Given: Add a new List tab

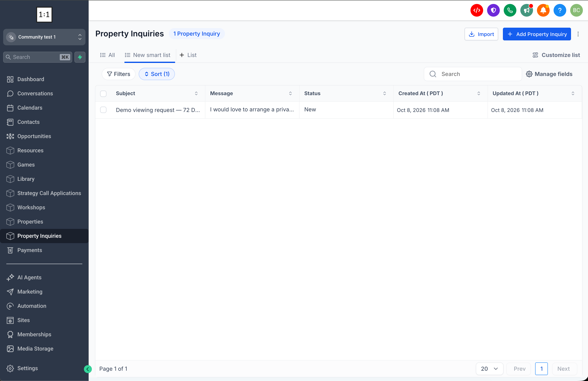Looking at the screenshot, I should (188, 55).
